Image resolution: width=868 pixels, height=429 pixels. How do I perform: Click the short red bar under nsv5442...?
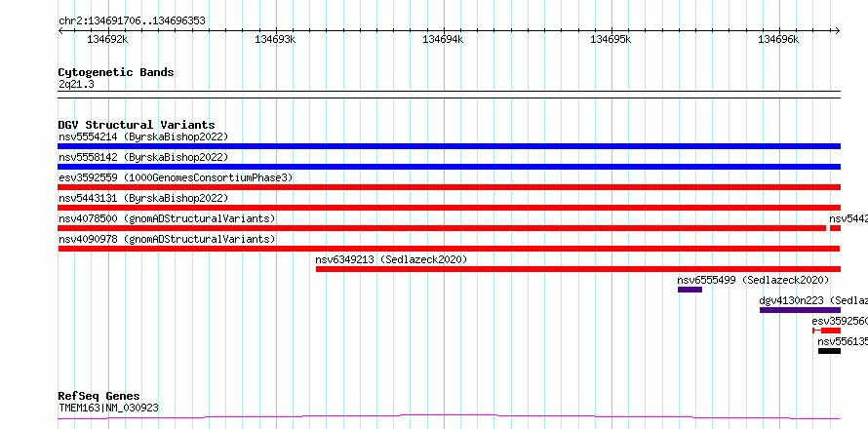click(x=836, y=228)
